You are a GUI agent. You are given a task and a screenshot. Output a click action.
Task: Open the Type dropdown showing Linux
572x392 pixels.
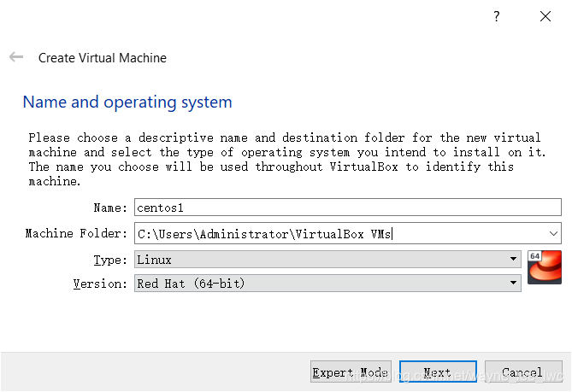click(327, 260)
